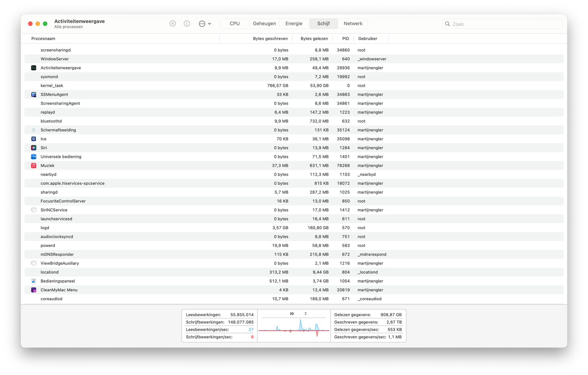588x375 pixels.
Task: Select the replayd process row
Action: (x=294, y=112)
